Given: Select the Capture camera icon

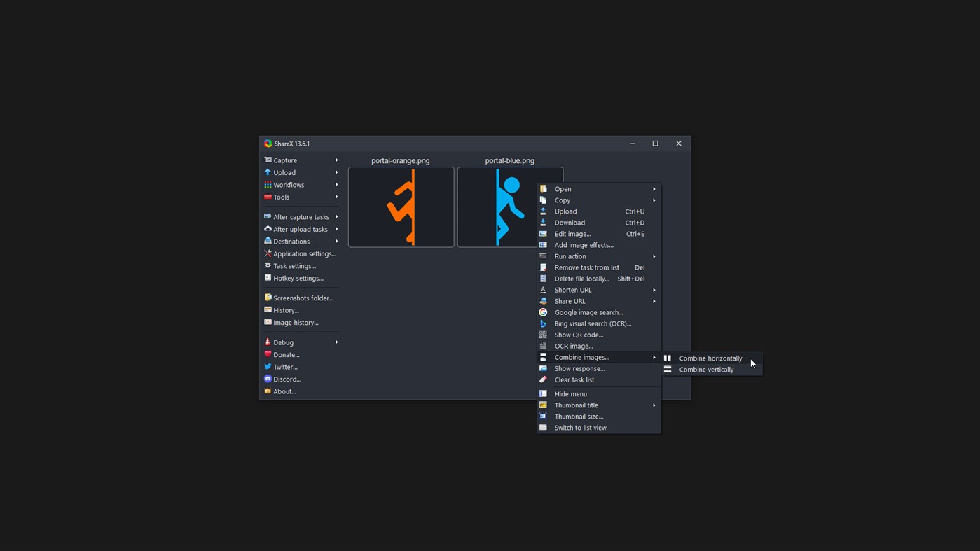Looking at the screenshot, I should click(268, 160).
